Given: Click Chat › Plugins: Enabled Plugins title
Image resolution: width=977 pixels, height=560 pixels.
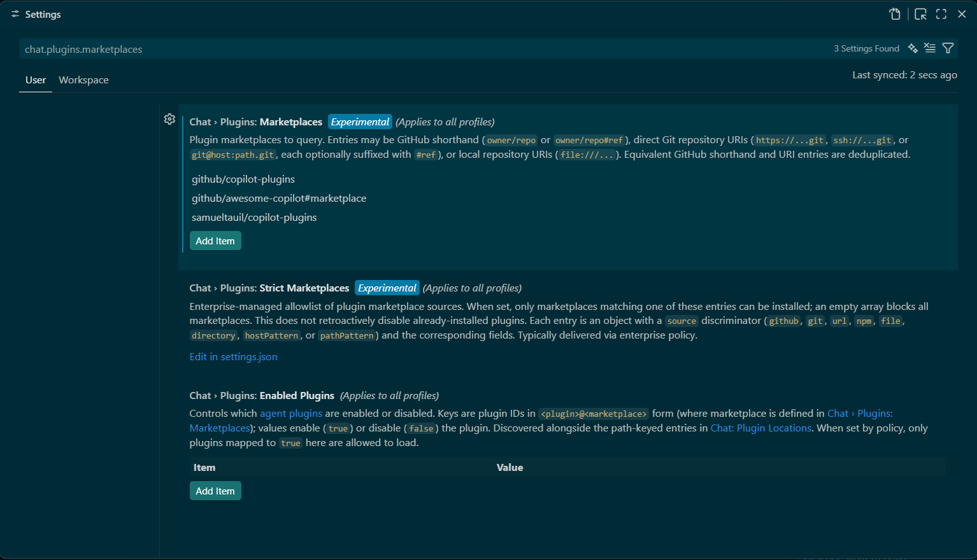Looking at the screenshot, I should click(262, 396).
